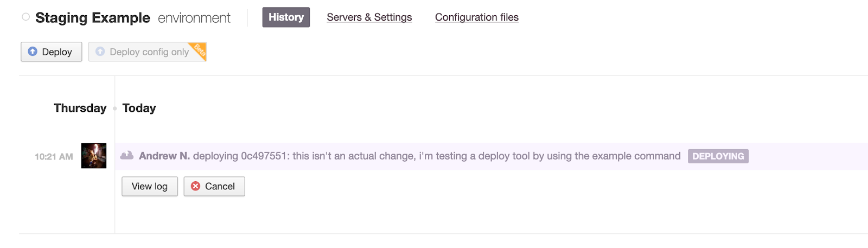868x248 pixels.
Task: Click the commit message for deploy 0c497551
Action: pos(487,156)
